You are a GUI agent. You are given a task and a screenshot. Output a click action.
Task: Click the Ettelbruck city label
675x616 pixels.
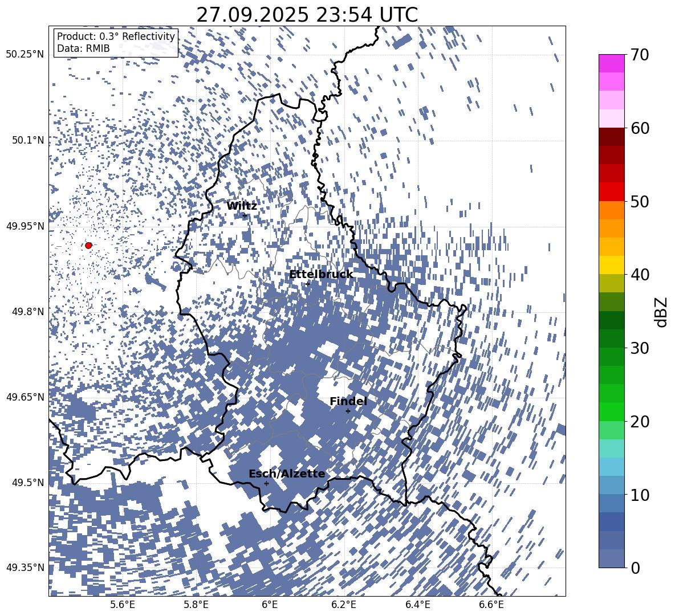(x=321, y=274)
